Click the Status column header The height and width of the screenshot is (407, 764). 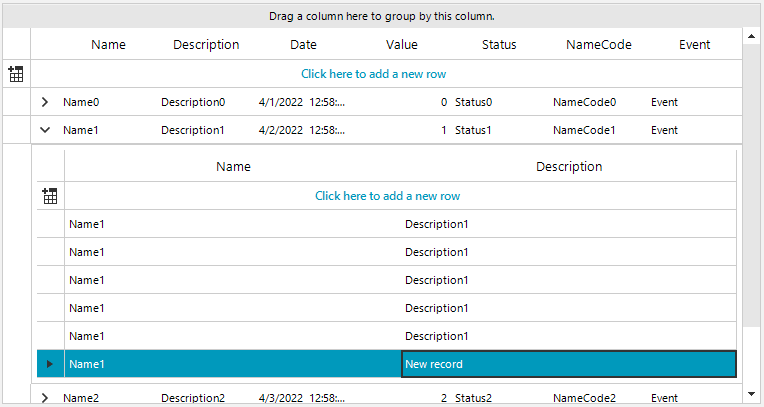(499, 44)
